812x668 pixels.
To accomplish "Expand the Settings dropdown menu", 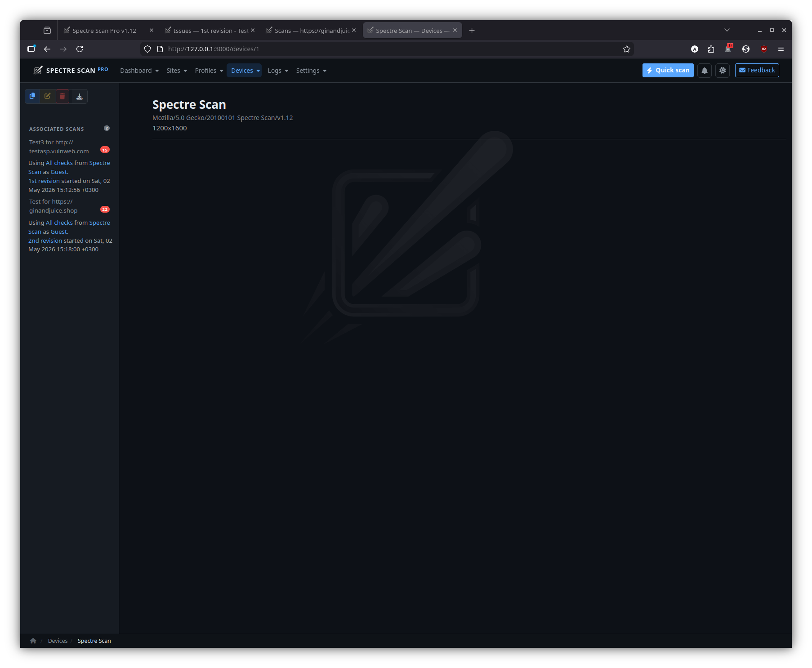I will click(311, 71).
